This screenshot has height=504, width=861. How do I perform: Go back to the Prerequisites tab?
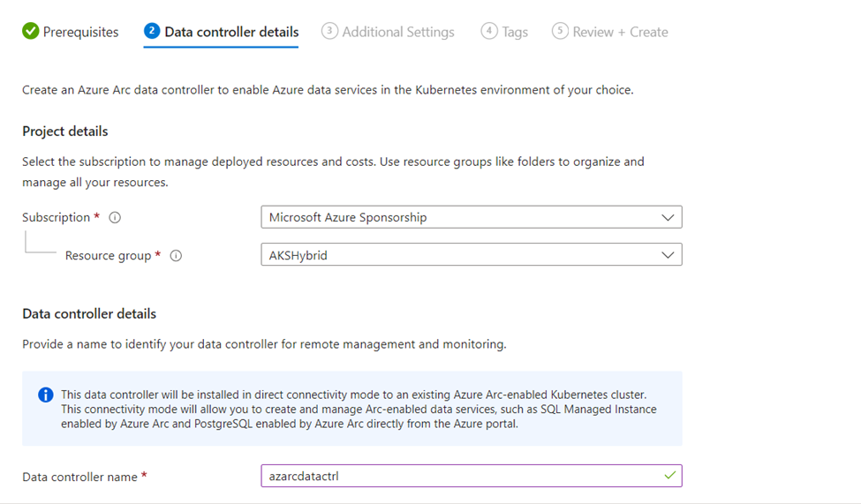pos(71,32)
